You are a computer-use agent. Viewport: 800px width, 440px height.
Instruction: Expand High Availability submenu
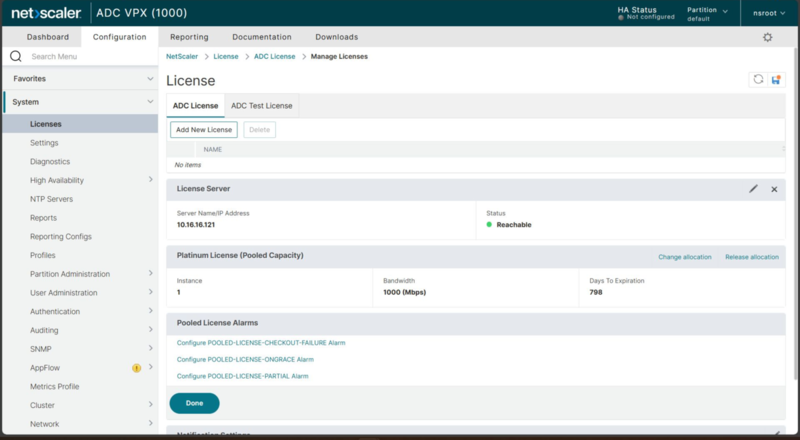pyautogui.click(x=151, y=179)
